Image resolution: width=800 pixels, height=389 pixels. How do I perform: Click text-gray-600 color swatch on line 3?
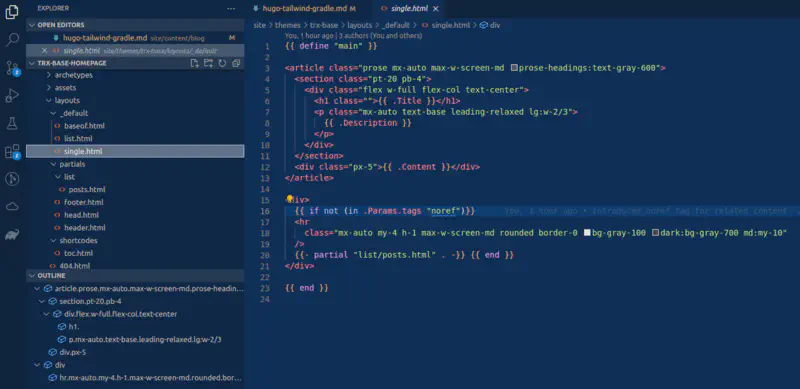pyautogui.click(x=514, y=68)
